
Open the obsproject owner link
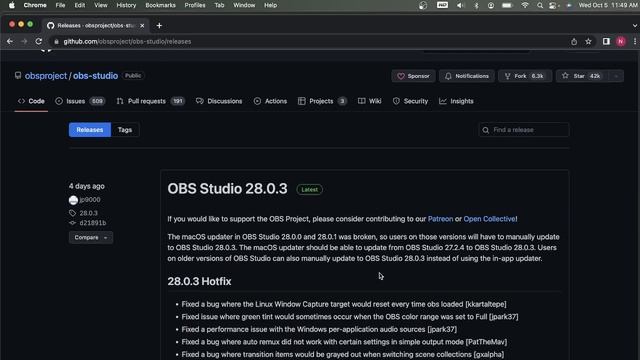tap(46, 76)
